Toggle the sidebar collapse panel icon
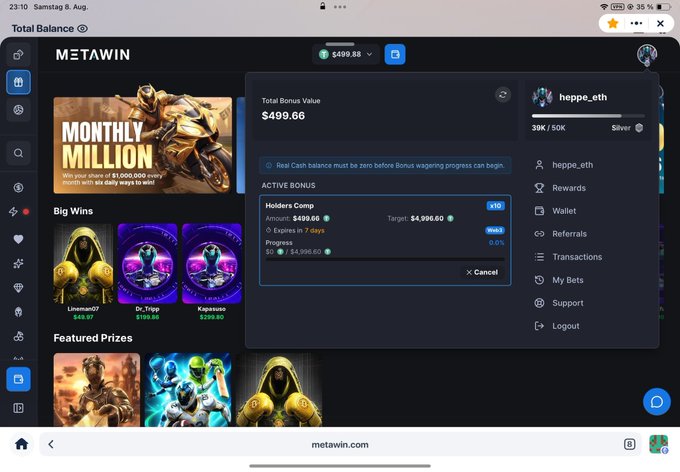The image size is (680, 472). click(x=18, y=408)
